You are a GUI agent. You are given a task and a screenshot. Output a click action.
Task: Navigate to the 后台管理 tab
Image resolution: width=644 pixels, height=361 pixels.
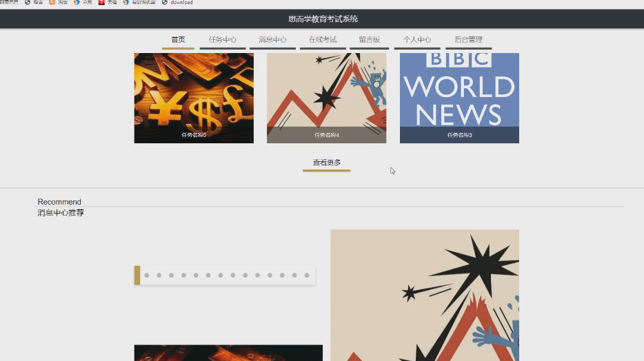click(x=469, y=40)
